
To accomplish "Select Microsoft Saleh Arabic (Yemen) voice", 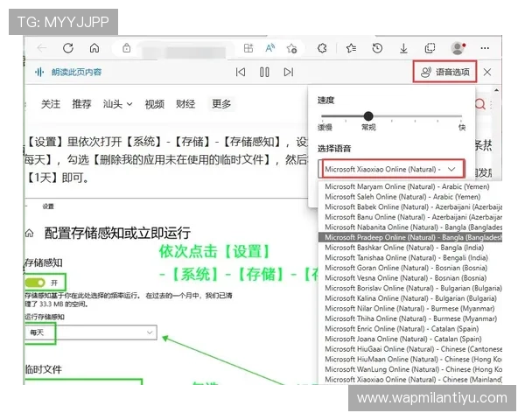I will click(410, 197).
